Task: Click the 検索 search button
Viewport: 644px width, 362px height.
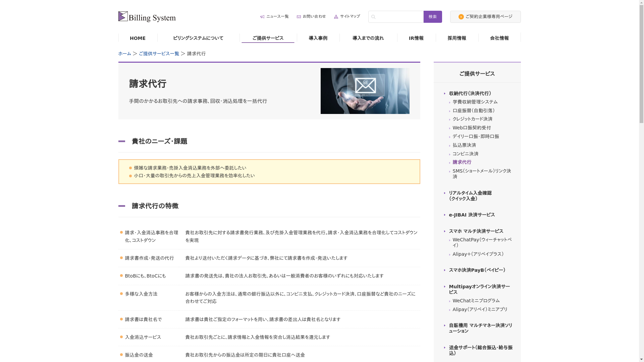Action: pos(433,17)
